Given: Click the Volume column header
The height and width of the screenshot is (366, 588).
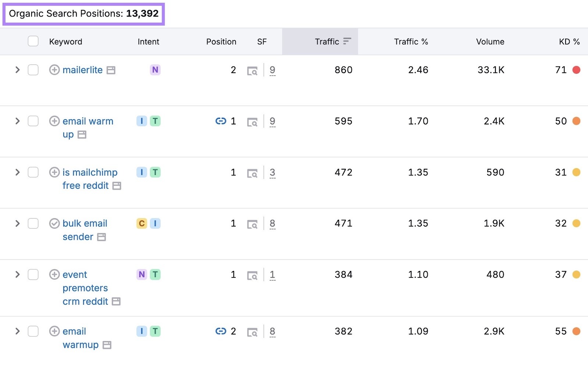Looking at the screenshot, I should pos(490,41).
